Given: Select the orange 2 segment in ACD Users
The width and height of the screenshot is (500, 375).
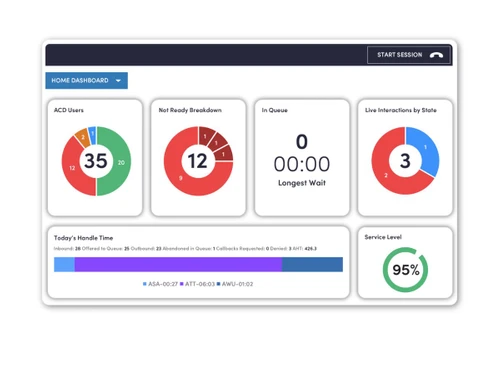Looking at the screenshot, I should click(x=83, y=137).
